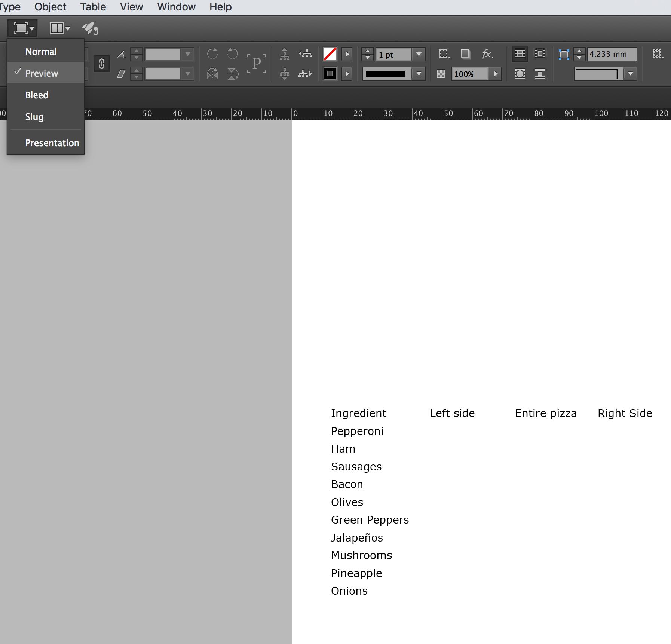Select the Flip Horizontal icon
Screen dimensions: 671x644
click(212, 74)
